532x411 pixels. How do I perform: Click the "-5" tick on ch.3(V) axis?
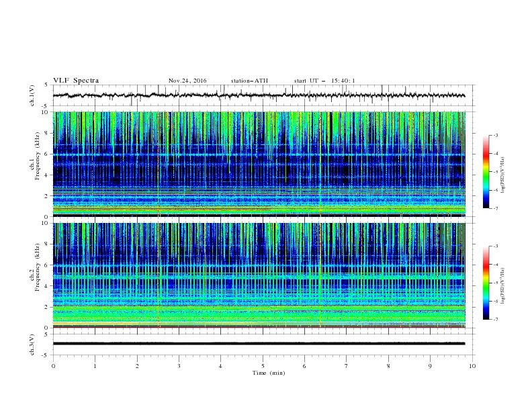click(45, 355)
